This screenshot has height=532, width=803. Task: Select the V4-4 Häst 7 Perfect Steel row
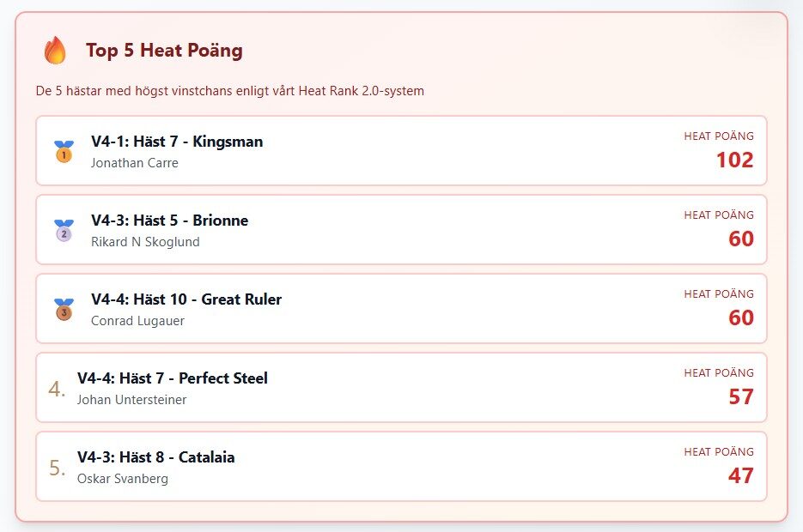coord(173,378)
